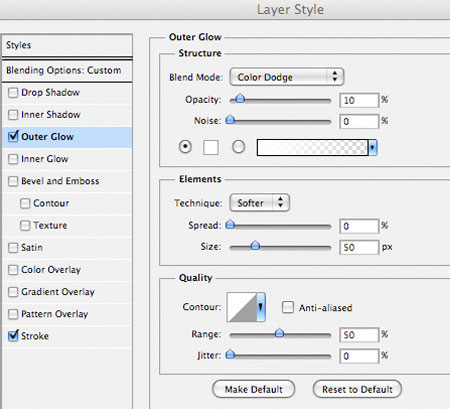Open the gradient picker arrow
Viewport: 450px width, 409px height.
(x=372, y=147)
